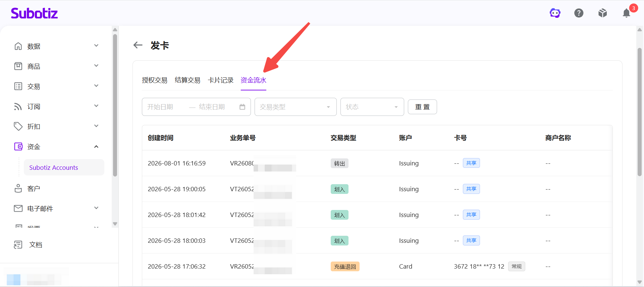Viewport: 644px width, 287px height.
Task: Click the home icon next to 数据
Action: [18, 46]
